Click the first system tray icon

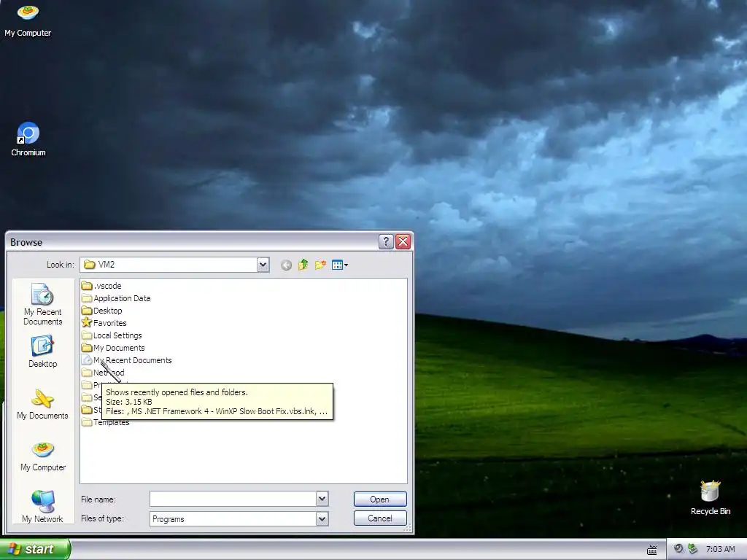(678, 549)
